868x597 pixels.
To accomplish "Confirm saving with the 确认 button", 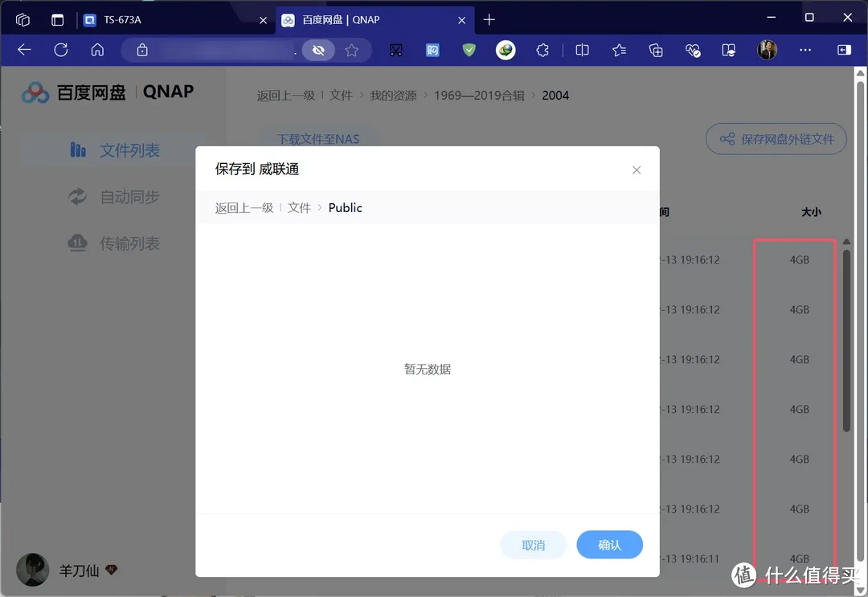I will point(609,544).
